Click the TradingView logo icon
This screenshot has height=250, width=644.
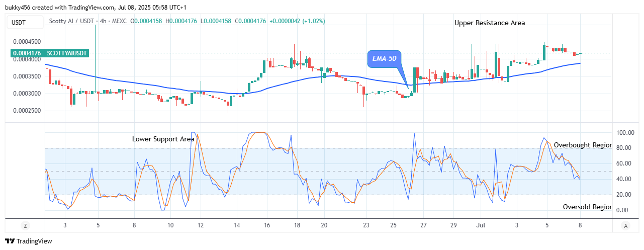(10, 241)
